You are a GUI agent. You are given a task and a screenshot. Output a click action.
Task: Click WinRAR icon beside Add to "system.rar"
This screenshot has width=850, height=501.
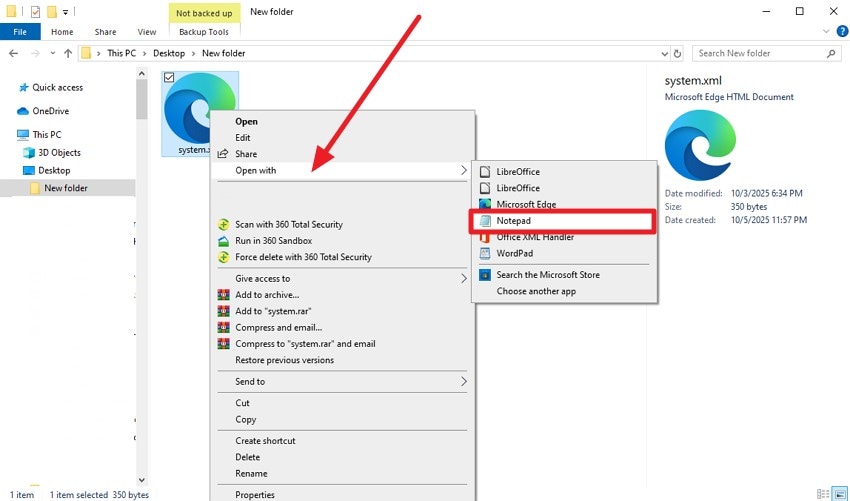223,311
